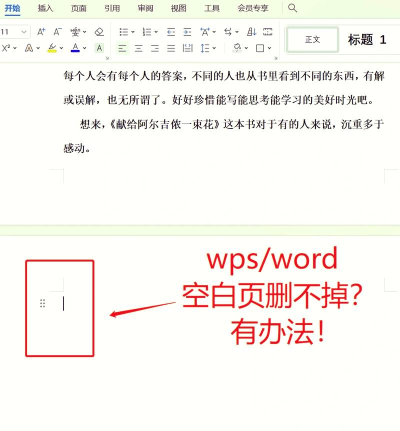
Task: Toggle character shading A icon
Action: click(x=99, y=48)
